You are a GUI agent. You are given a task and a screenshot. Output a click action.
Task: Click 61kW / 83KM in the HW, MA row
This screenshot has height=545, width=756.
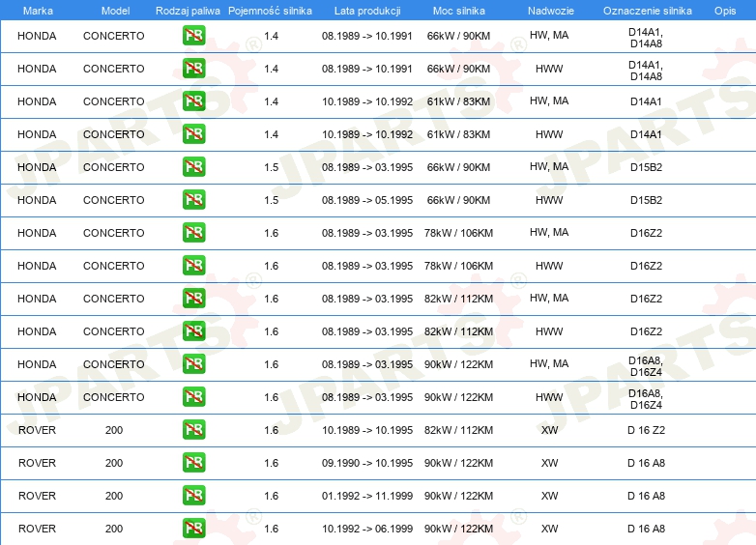click(458, 101)
